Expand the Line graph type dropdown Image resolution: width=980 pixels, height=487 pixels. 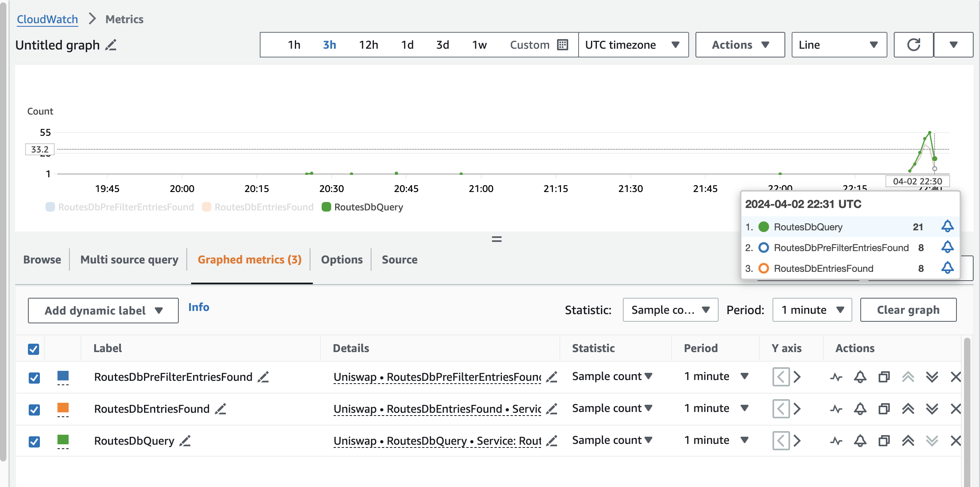point(839,45)
